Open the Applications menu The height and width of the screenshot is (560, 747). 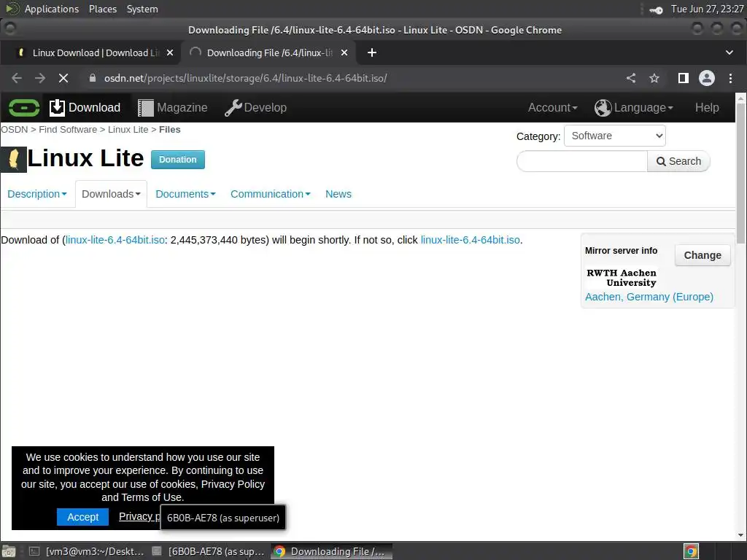tap(52, 9)
